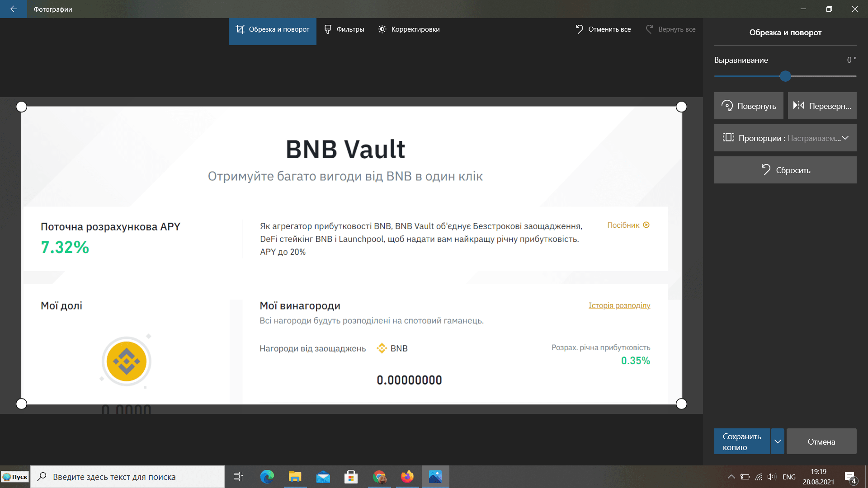Image resolution: width=868 pixels, height=488 pixels.
Task: Reset crop with Сбросить button
Action: point(785,170)
